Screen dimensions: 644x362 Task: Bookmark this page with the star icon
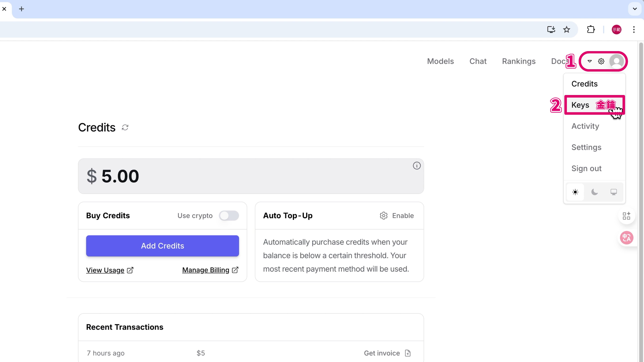[x=567, y=29]
